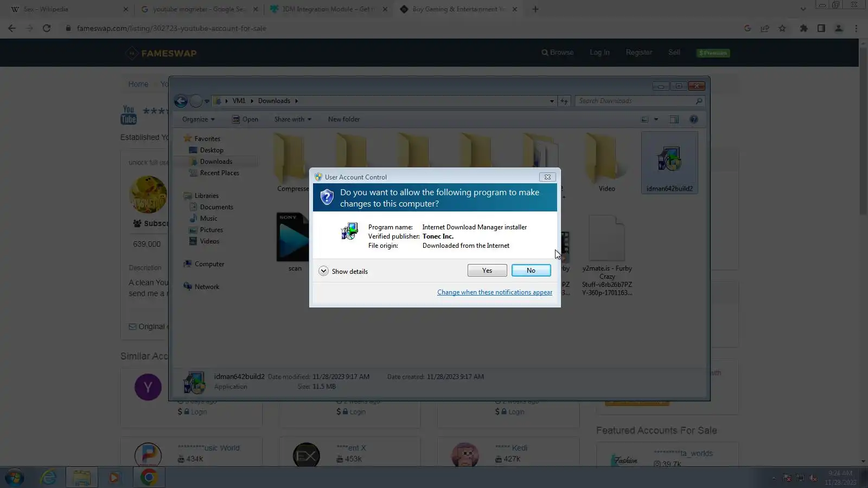Switch to IDM Integration Module tab
The width and height of the screenshot is (868, 488).
pos(329,9)
